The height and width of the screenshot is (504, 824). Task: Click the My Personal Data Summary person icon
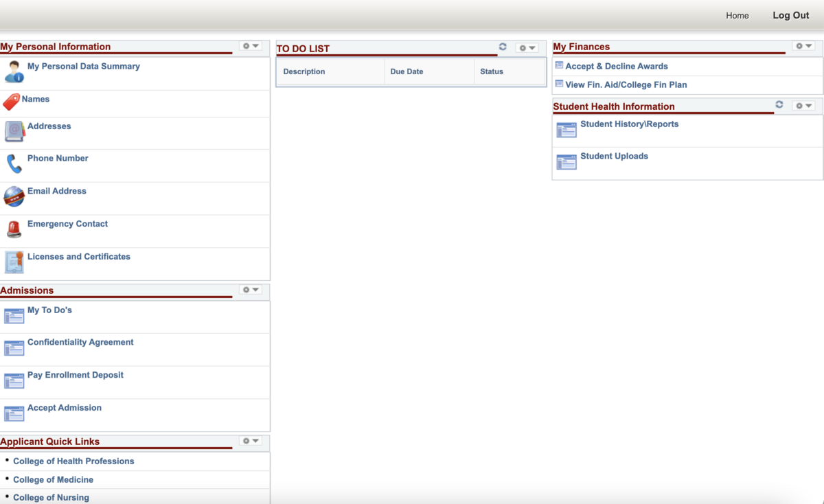click(x=14, y=71)
